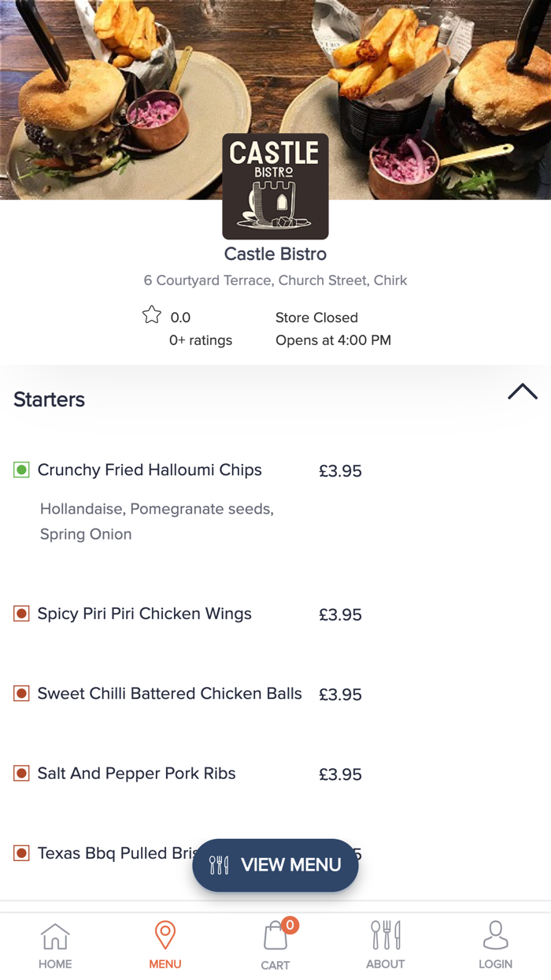Open Login via the person icon
The height and width of the screenshot is (980, 551).
click(x=496, y=937)
